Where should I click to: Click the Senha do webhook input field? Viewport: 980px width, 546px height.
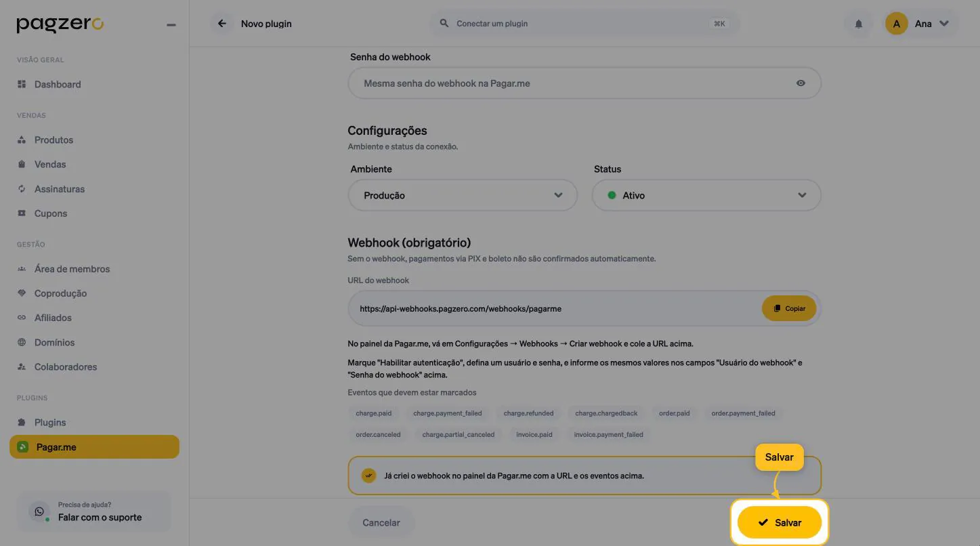click(x=584, y=83)
